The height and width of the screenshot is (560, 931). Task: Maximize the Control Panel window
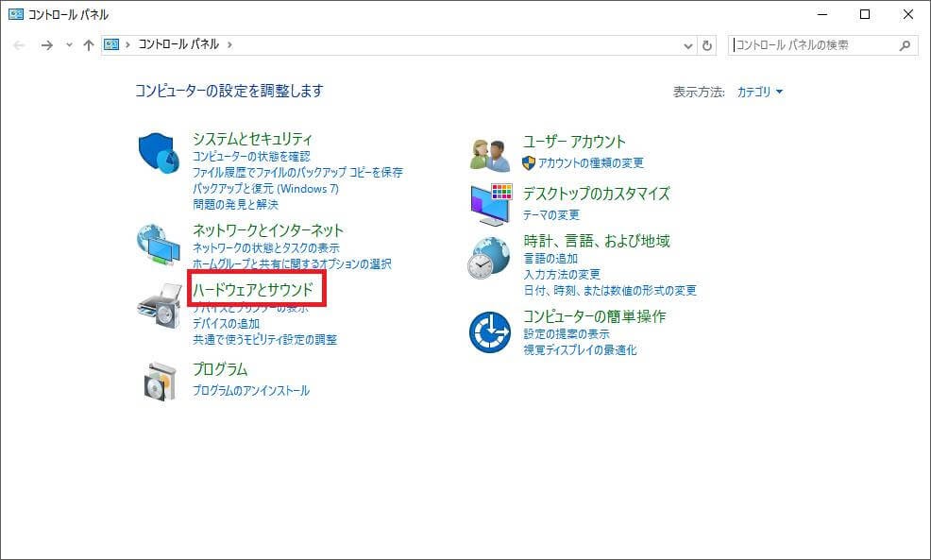point(865,14)
